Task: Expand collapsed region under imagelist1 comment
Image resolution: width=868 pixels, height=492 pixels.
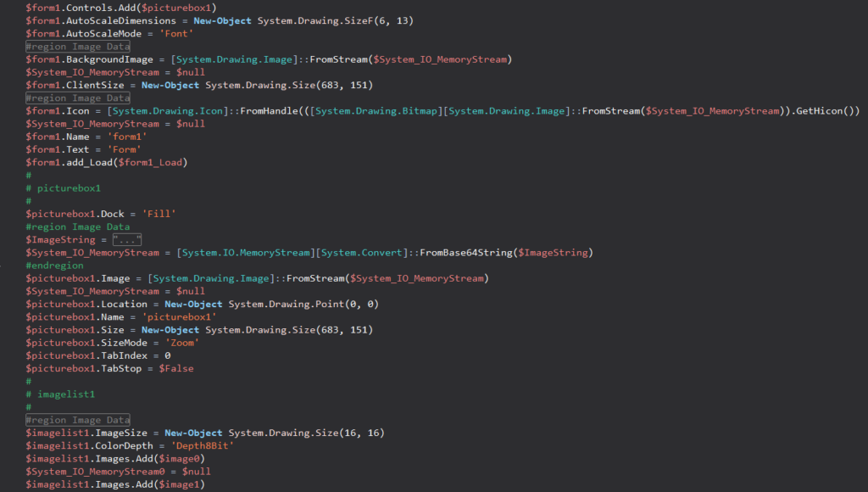Action: click(x=77, y=420)
